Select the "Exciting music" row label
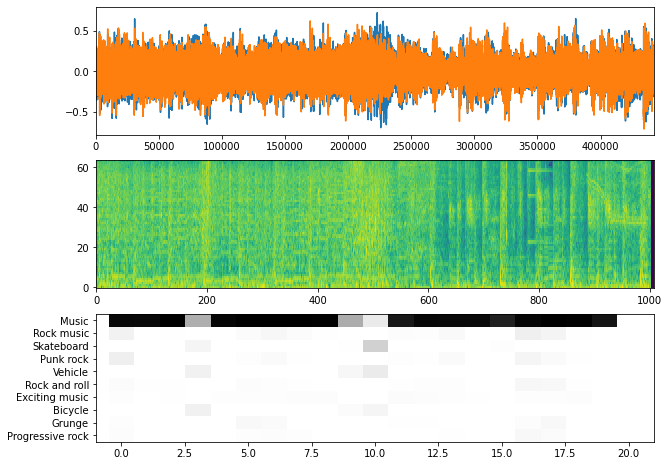 point(52,398)
